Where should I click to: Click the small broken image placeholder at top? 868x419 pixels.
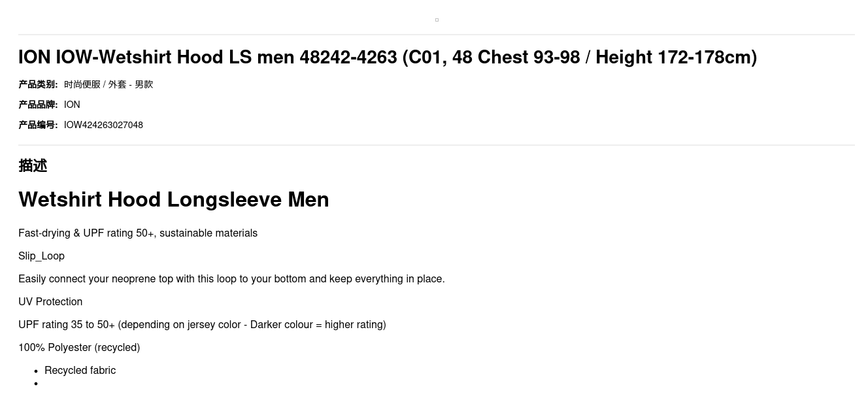tap(437, 20)
